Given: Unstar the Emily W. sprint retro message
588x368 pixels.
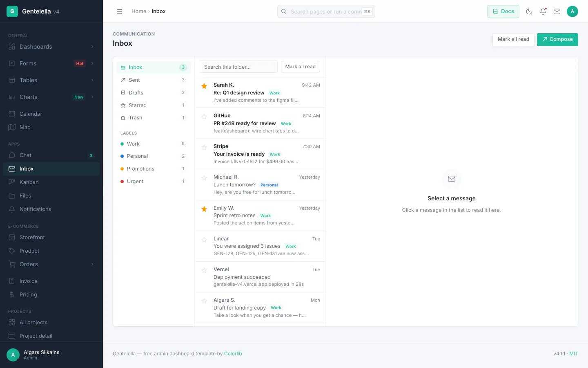Looking at the screenshot, I should click(x=204, y=209).
